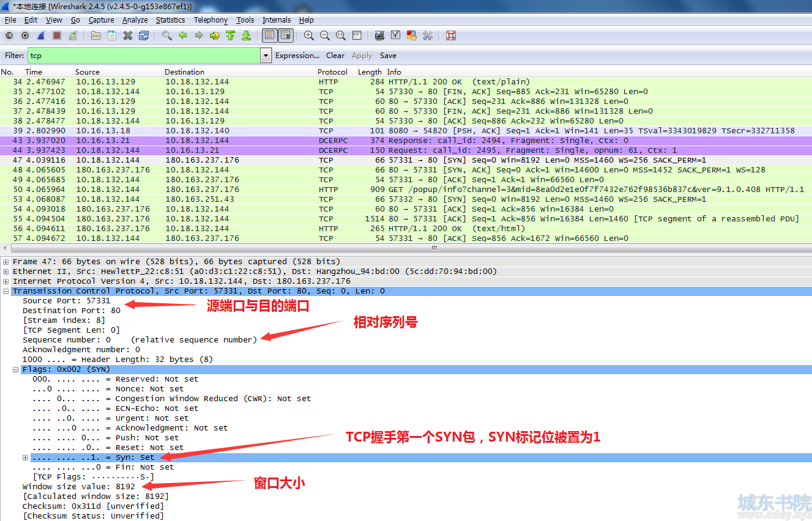
Task: Open a capture file folder icon
Action: (x=96, y=35)
